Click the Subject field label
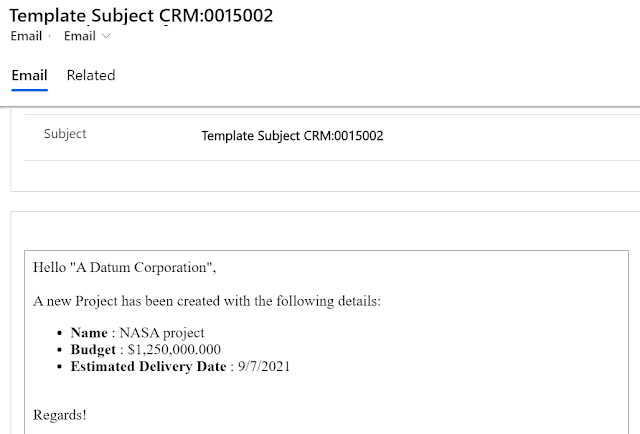This screenshot has height=434, width=640. pyautogui.click(x=65, y=134)
